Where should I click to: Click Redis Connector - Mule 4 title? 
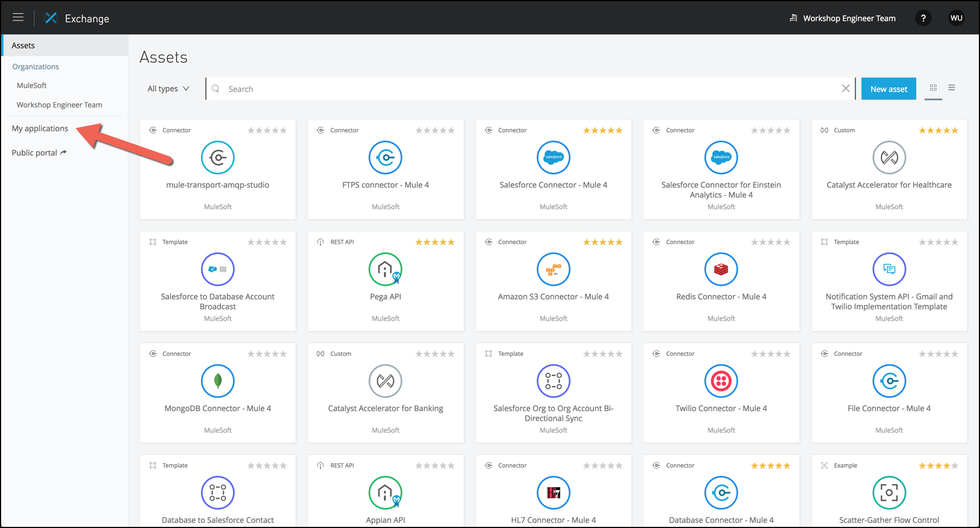tap(721, 297)
